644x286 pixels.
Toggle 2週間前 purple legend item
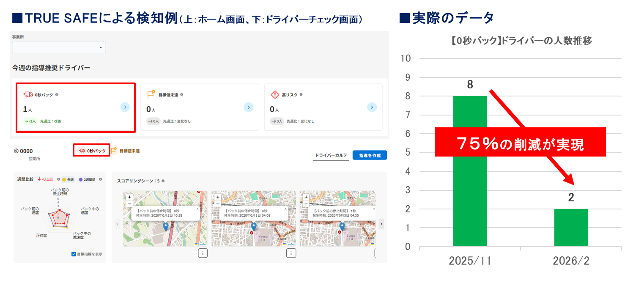[87, 179]
